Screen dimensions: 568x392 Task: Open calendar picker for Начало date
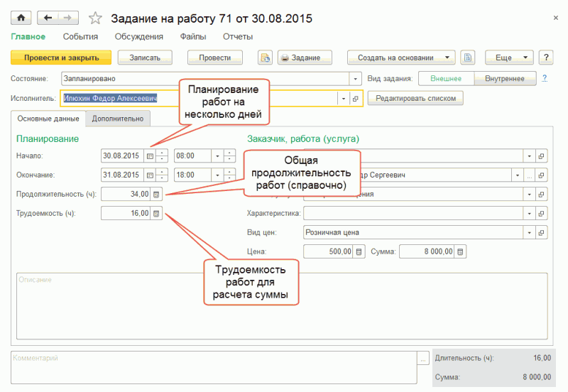pos(150,156)
